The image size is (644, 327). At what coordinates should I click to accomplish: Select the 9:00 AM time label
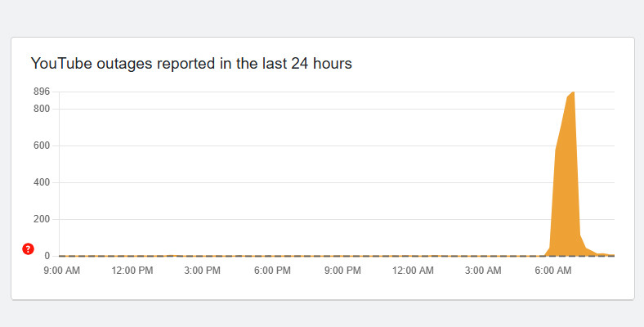point(61,271)
